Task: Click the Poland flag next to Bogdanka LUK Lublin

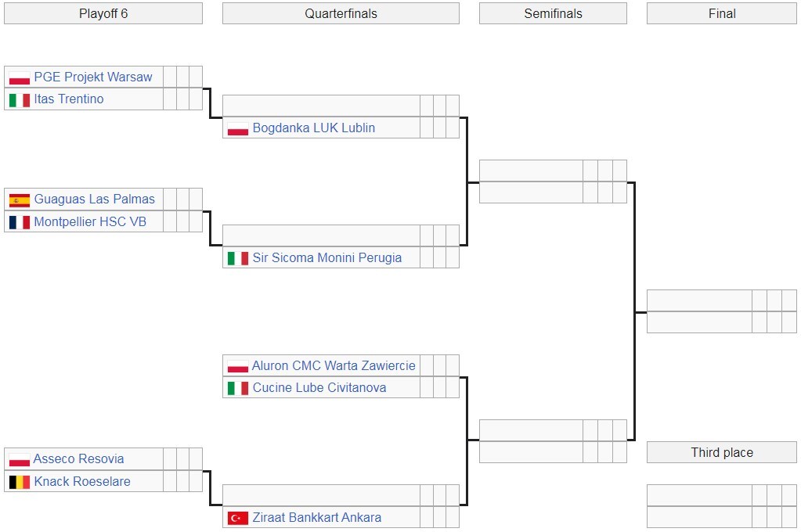Action: click(x=238, y=128)
